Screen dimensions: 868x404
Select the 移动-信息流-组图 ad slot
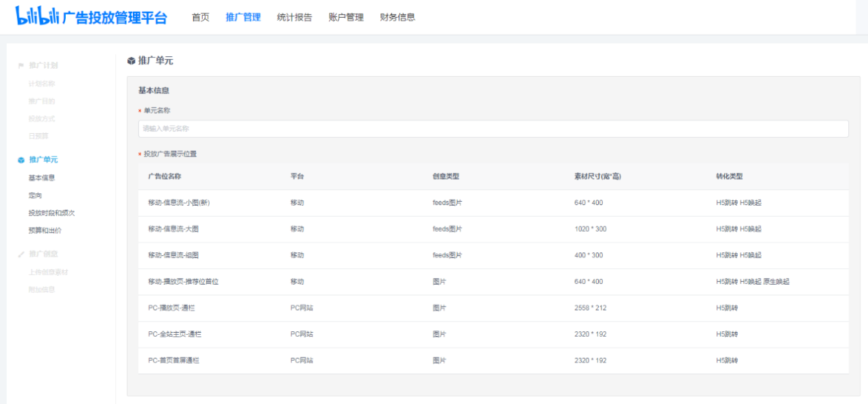coord(493,255)
